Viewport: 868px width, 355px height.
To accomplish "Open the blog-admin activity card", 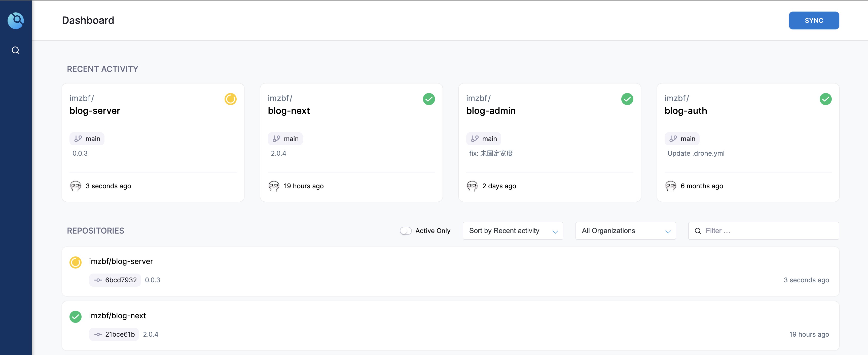I will coord(550,143).
